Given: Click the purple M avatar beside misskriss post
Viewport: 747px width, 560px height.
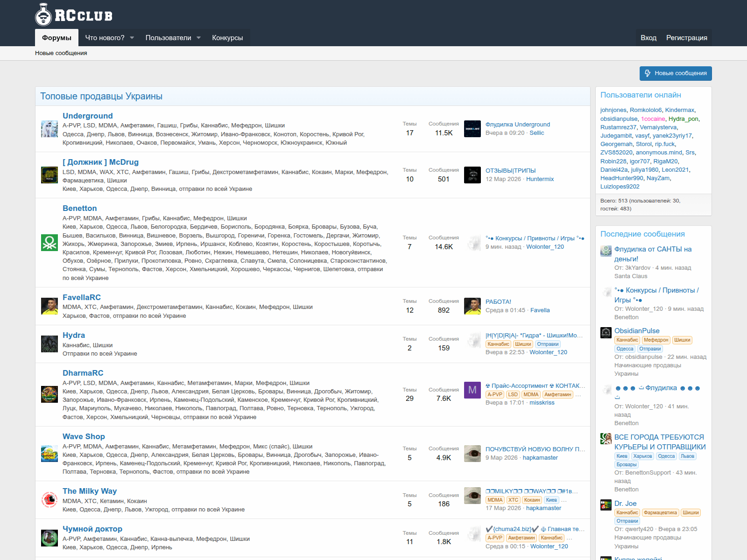Looking at the screenshot, I should coord(472,390).
